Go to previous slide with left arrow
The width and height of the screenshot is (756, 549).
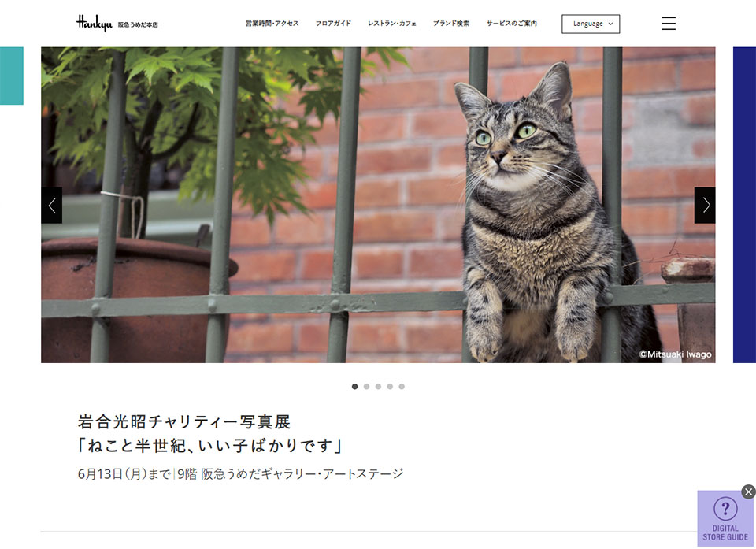click(52, 205)
